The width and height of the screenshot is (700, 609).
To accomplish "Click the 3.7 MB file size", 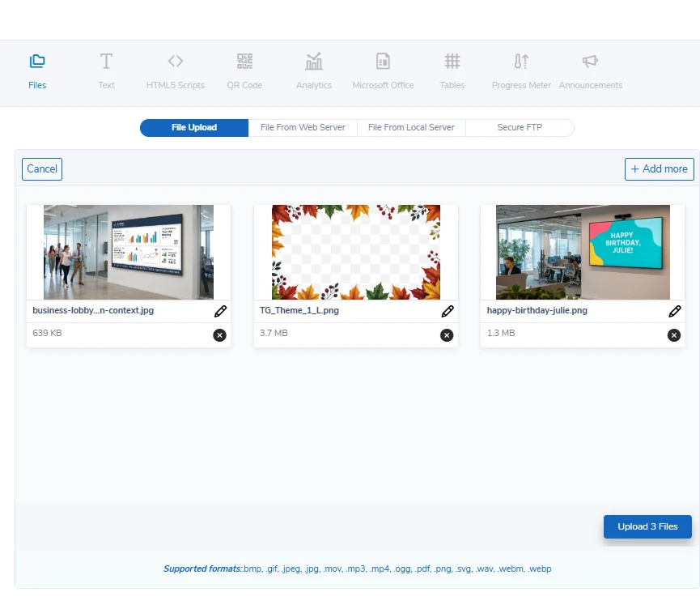I will 274,333.
